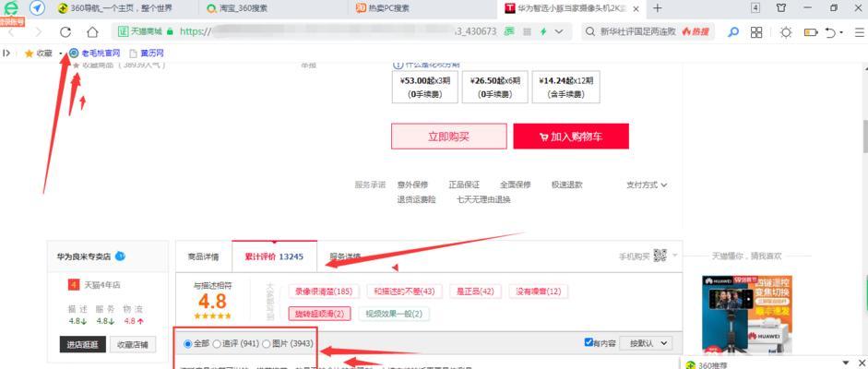Expand the address bar dropdown arrow

[559, 32]
